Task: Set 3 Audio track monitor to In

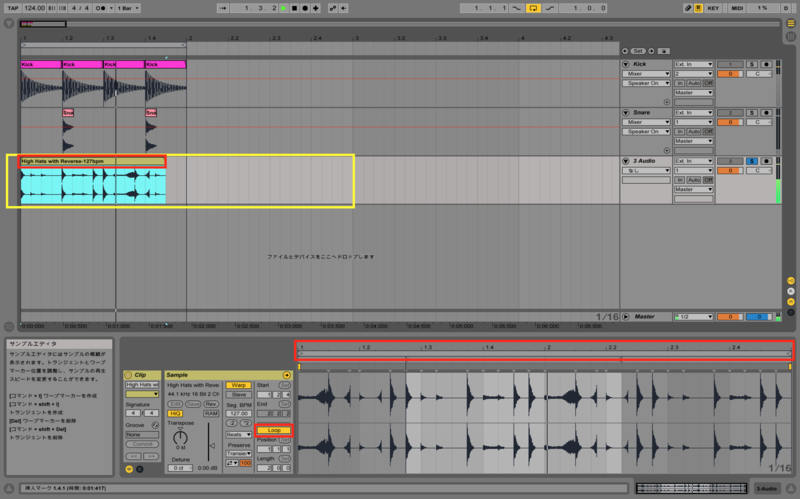Action: (680, 180)
